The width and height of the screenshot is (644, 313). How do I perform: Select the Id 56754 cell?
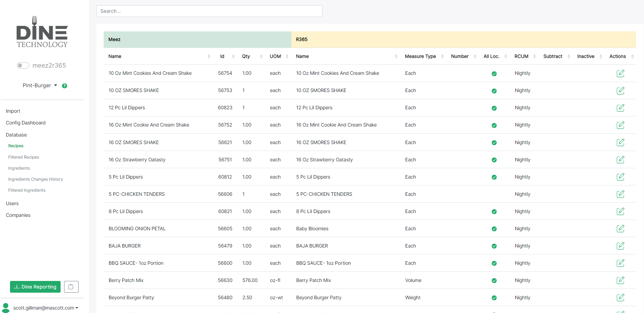point(225,73)
